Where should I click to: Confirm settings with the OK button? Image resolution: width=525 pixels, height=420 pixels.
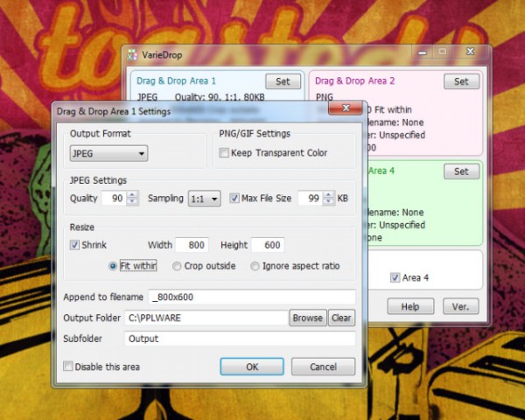coord(252,367)
